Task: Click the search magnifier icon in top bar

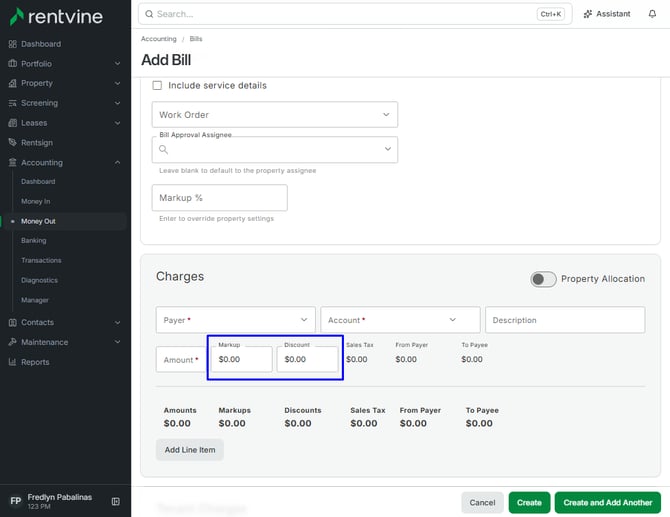Action: (149, 14)
